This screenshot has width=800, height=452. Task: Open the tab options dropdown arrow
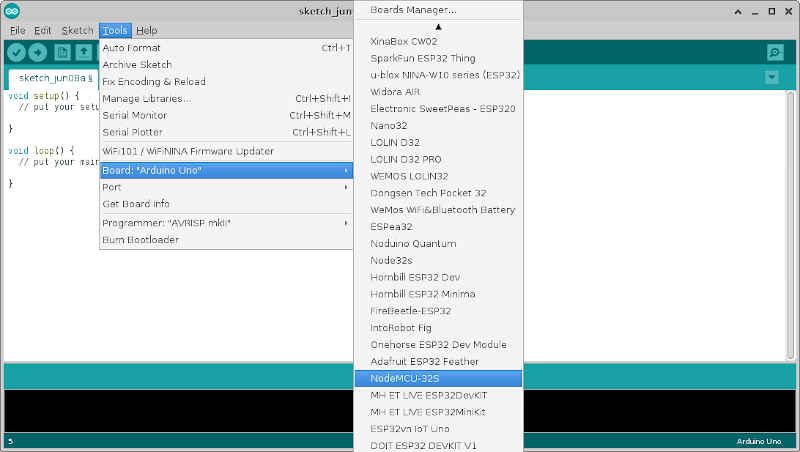(x=771, y=78)
